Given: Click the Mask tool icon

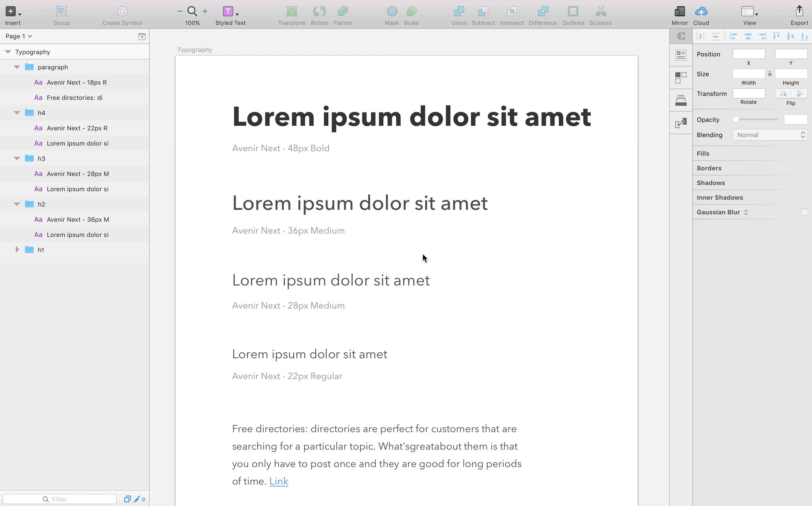Looking at the screenshot, I should point(392,11).
